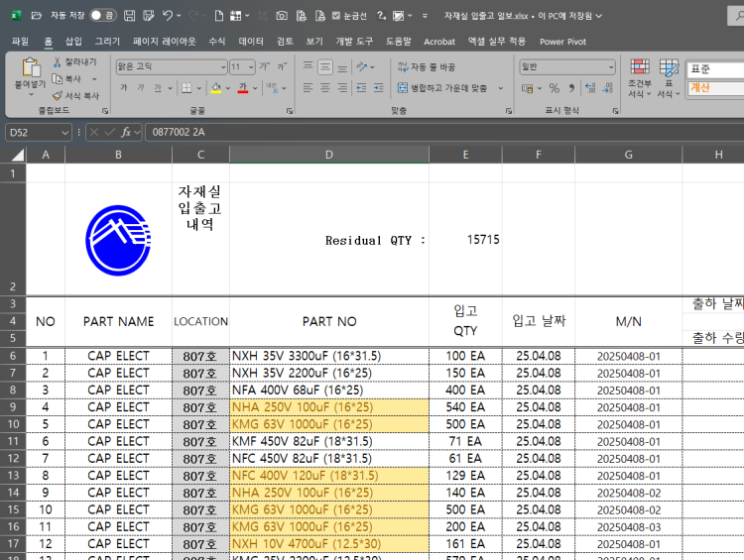Expand the font size dropdown showing 11
Screen dimensions: 744x560
click(x=249, y=67)
